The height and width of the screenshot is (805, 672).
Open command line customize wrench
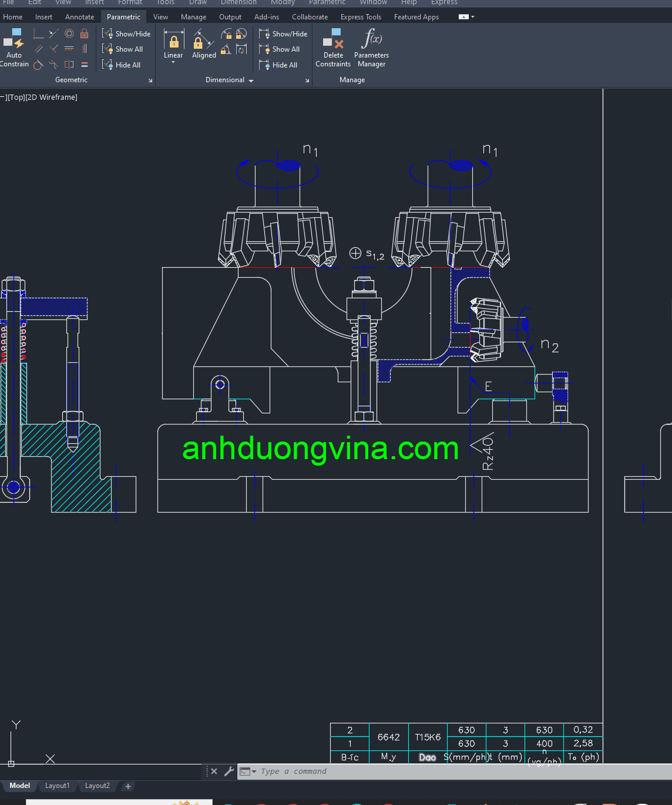click(x=229, y=771)
